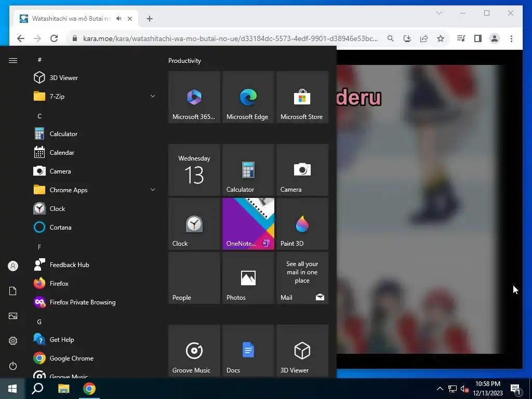This screenshot has width=532, height=399.
Task: Expand the 7-Zip folder chevron
Action: (153, 96)
